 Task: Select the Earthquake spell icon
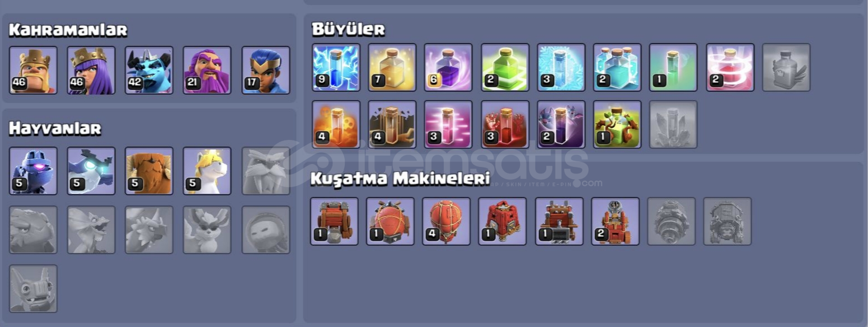[392, 124]
